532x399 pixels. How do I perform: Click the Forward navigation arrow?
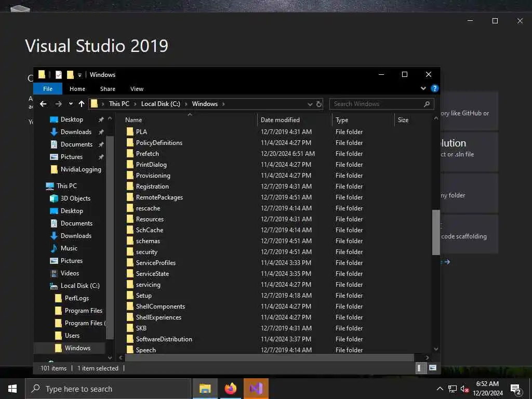(58, 104)
